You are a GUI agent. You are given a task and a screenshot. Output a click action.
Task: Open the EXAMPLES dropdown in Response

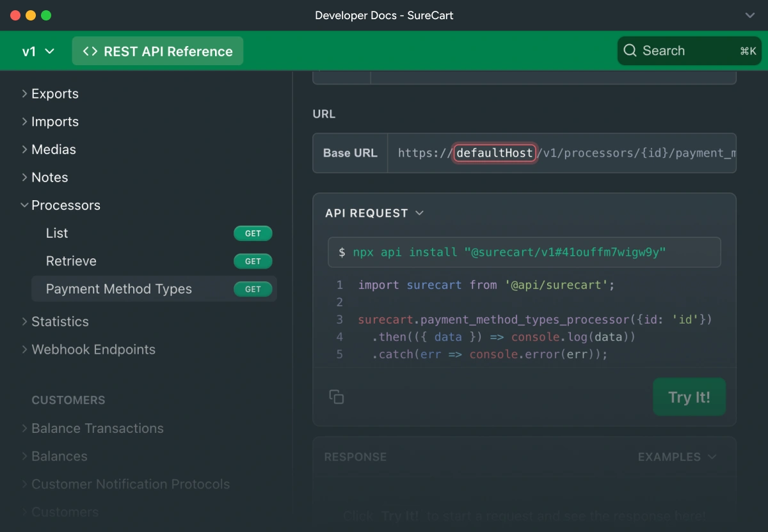click(x=676, y=457)
